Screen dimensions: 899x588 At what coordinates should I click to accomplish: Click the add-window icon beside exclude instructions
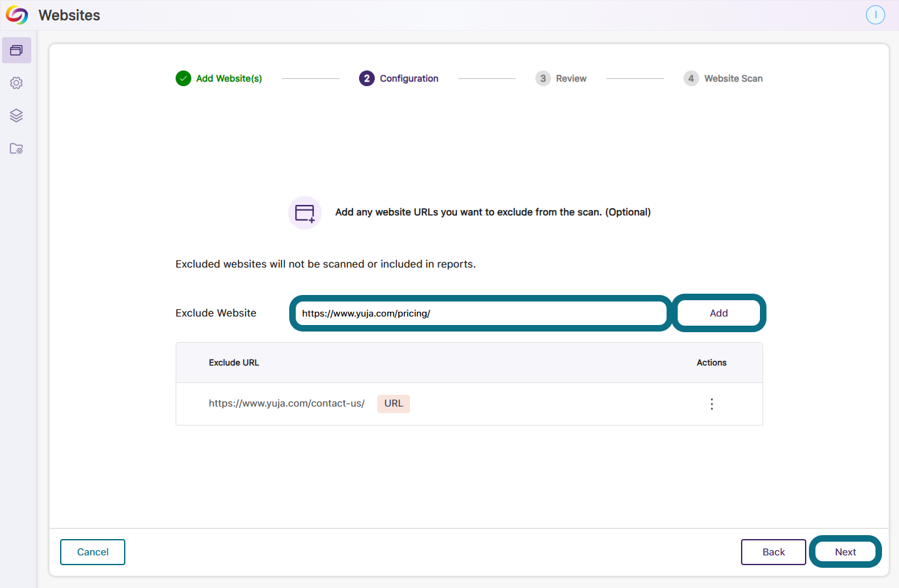(x=305, y=213)
